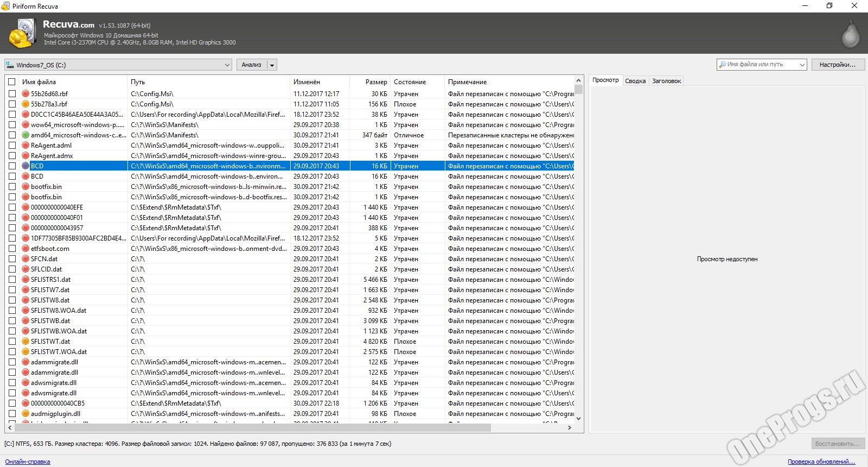
Task: Select the checkbox next to etfsboot.com
Action: (x=12, y=249)
